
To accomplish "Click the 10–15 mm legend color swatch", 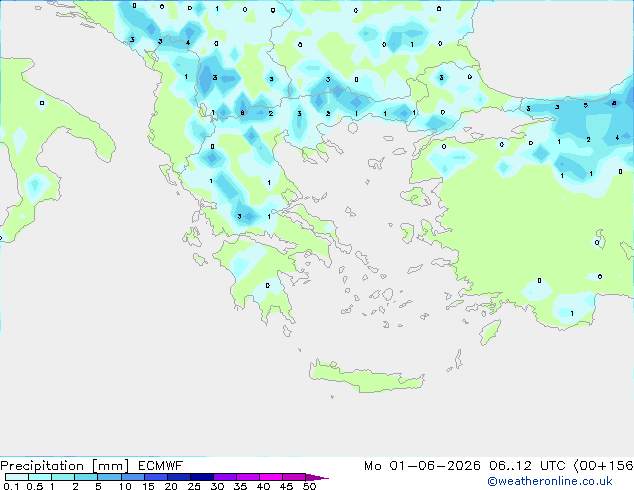I will click(x=133, y=477).
